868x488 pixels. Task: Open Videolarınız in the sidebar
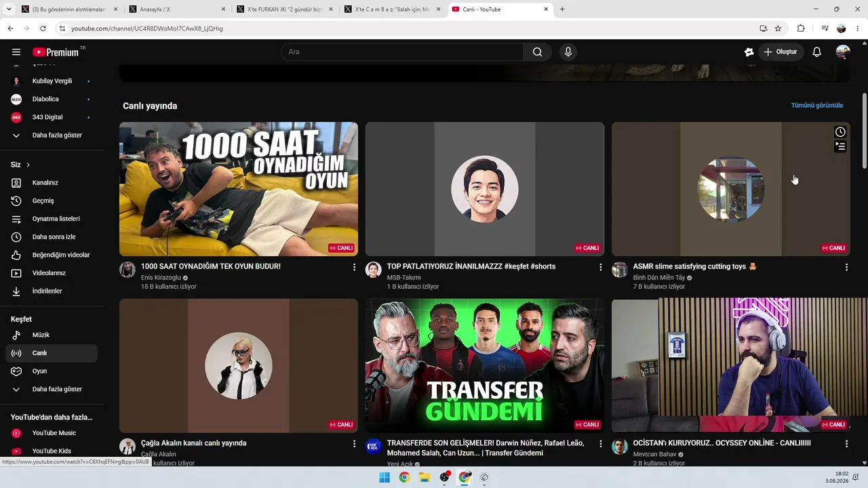point(51,273)
